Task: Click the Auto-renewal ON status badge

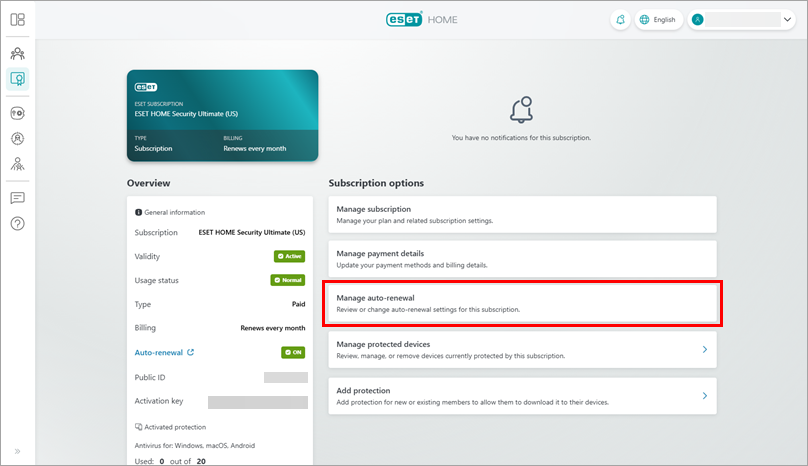Action: (x=293, y=352)
